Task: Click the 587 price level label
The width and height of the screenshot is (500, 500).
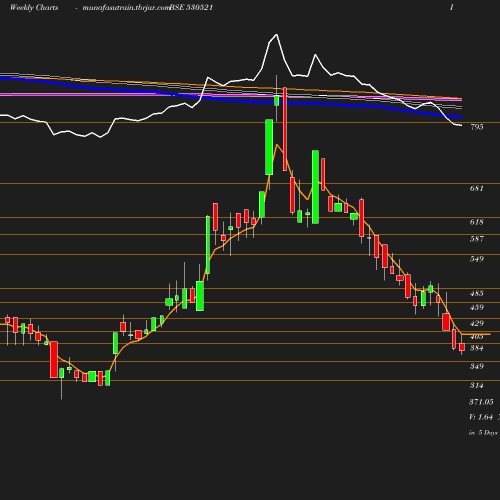Action: pyautogui.click(x=477, y=239)
